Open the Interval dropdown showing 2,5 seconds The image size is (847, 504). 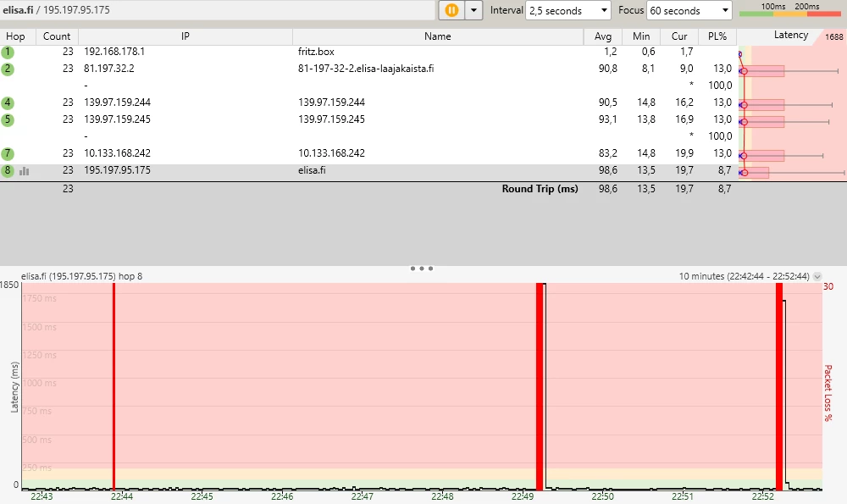click(x=567, y=10)
